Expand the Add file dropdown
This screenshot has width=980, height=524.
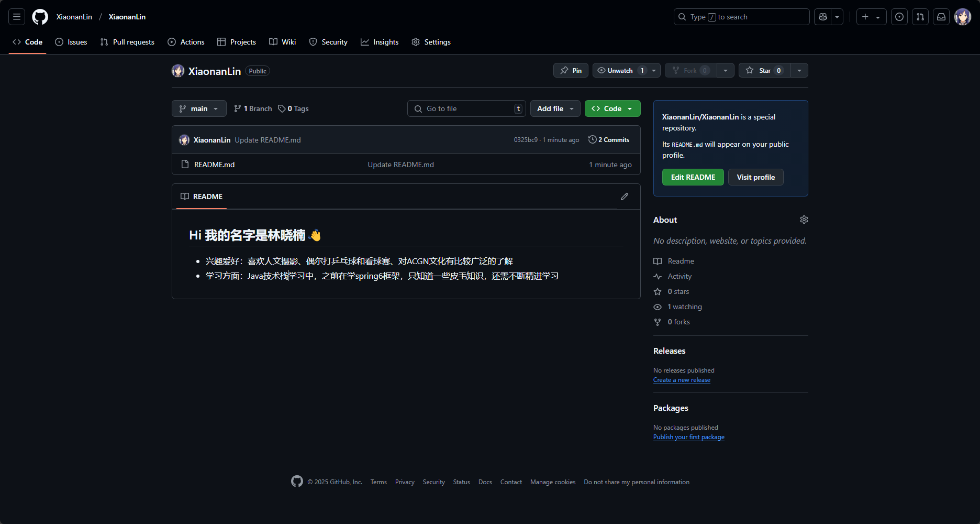click(555, 108)
